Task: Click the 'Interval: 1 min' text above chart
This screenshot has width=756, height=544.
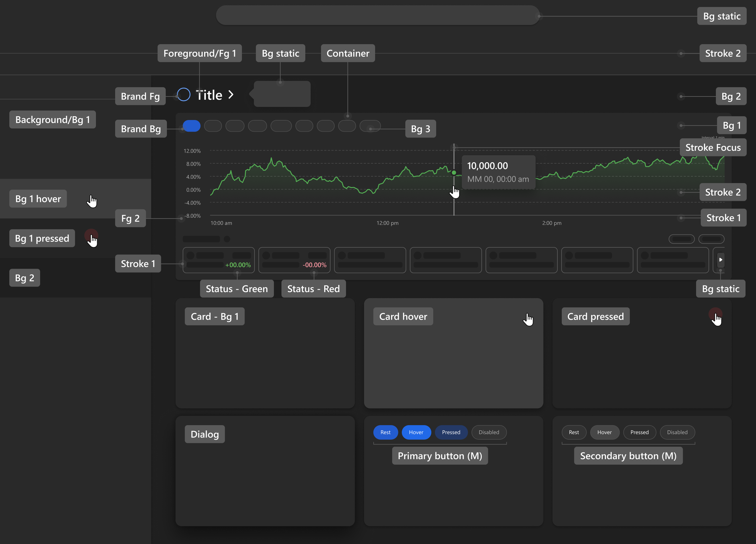Action: point(713,137)
